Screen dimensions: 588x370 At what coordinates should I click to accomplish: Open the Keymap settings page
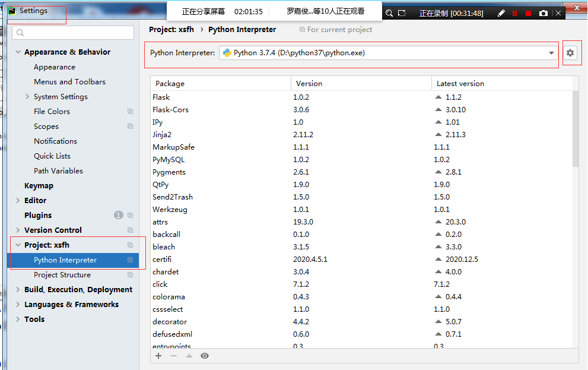[x=39, y=185]
